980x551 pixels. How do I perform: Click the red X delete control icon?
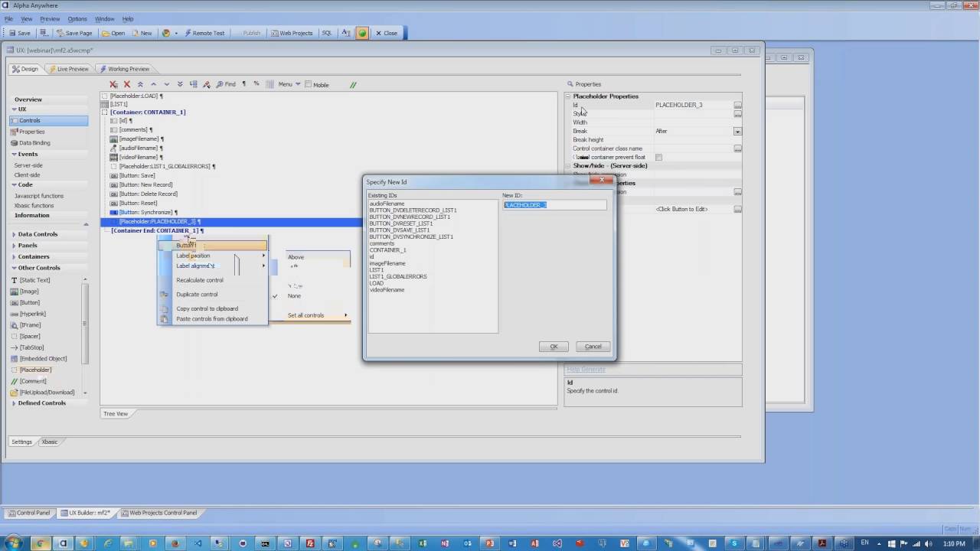[127, 84]
